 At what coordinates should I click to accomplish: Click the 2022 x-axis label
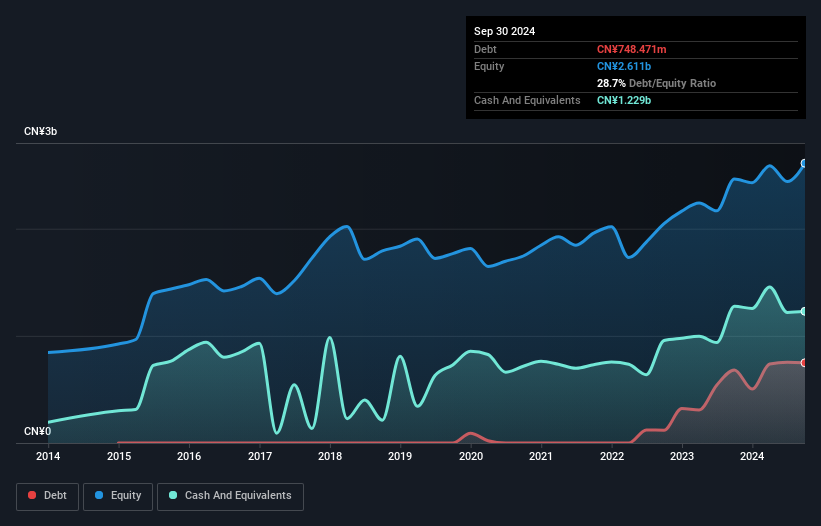(612, 456)
